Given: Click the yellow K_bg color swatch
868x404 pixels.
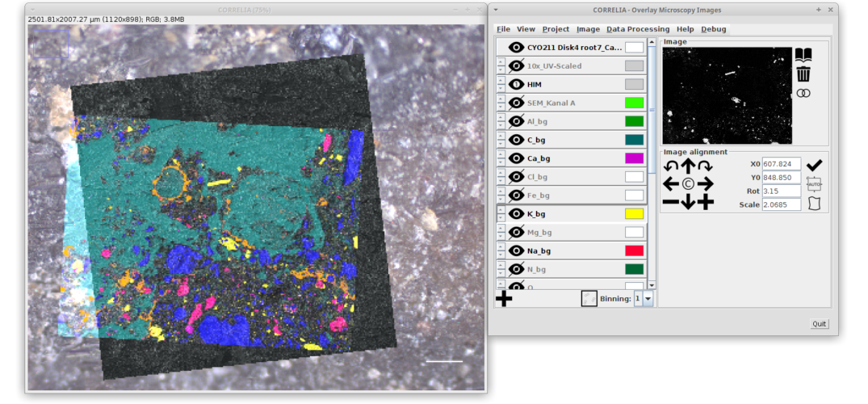Looking at the screenshot, I should tap(634, 214).
